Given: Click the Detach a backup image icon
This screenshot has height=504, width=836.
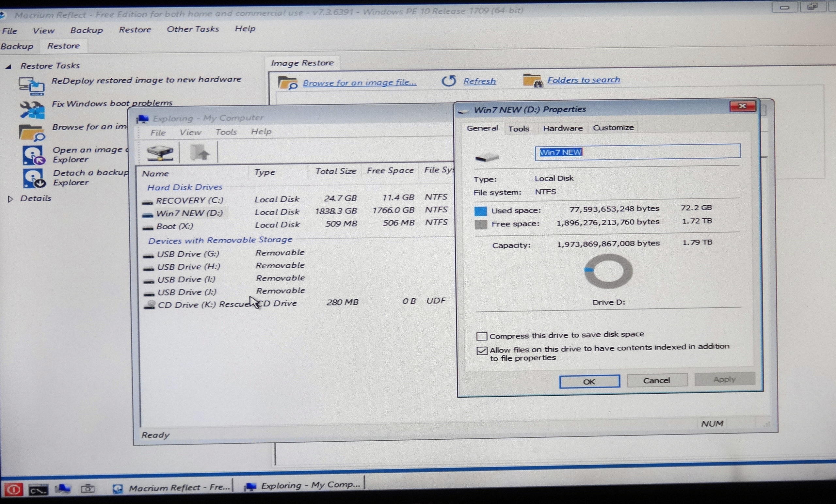Looking at the screenshot, I should pyautogui.click(x=34, y=179).
